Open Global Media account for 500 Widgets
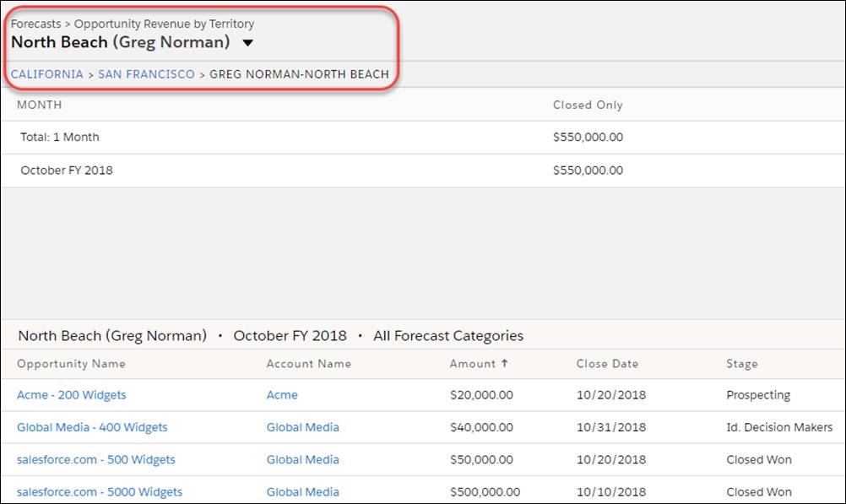Viewport: 846px width, 504px height. [x=302, y=460]
